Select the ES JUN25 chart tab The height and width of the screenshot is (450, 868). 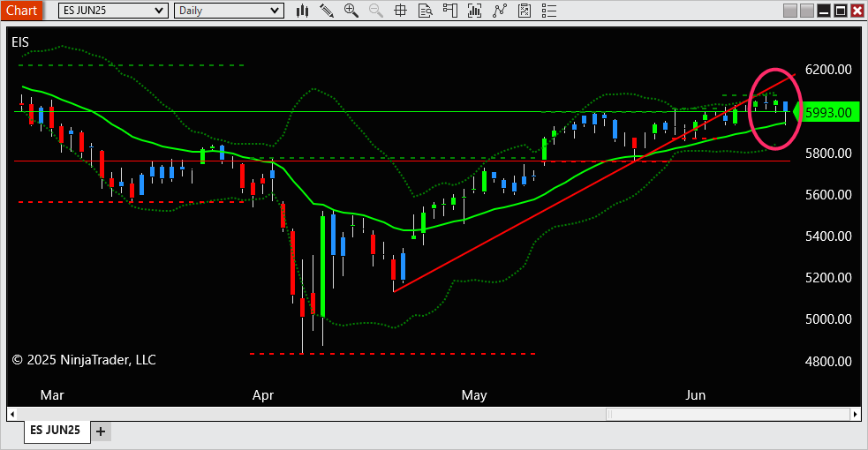tap(56, 430)
